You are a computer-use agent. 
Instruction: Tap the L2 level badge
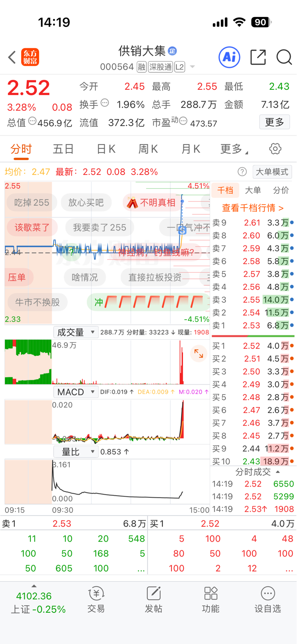180,67
